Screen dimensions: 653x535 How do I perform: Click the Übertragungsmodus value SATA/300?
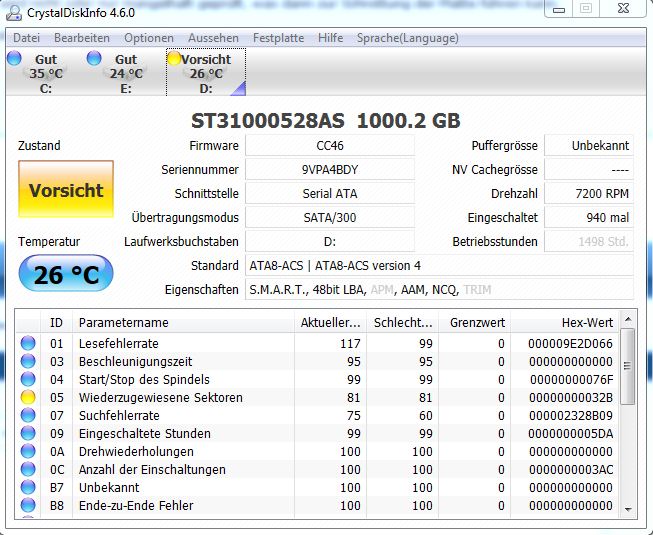pos(330,217)
